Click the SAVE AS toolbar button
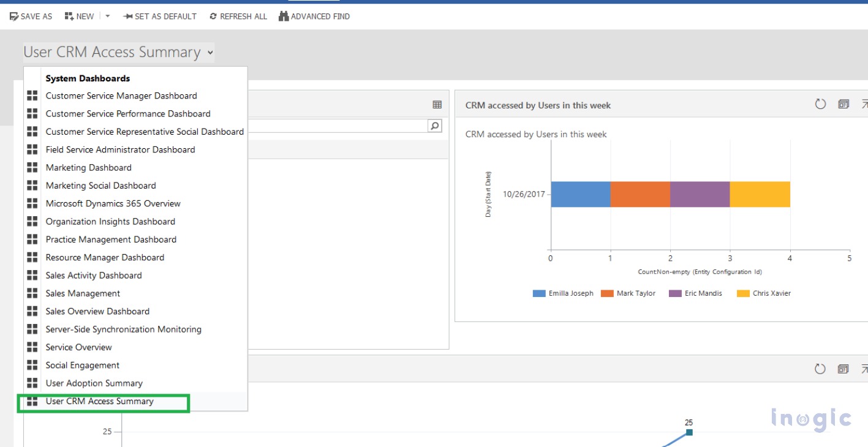 point(31,17)
